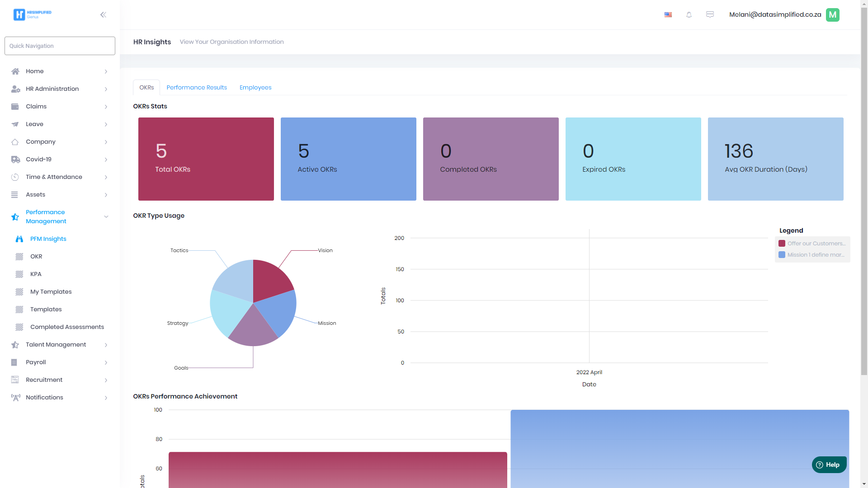This screenshot has width=868, height=488.
Task: Click the PFM Insights binoculars icon
Action: [x=19, y=239]
